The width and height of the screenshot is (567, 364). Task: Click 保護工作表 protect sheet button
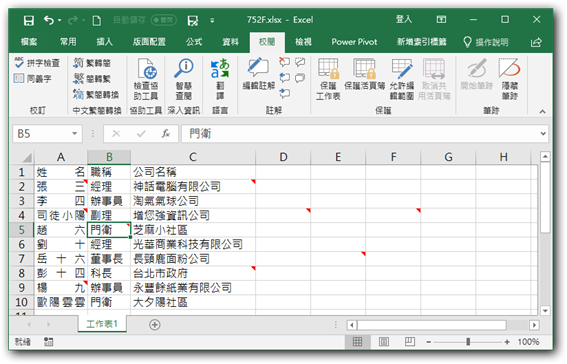tap(328, 79)
